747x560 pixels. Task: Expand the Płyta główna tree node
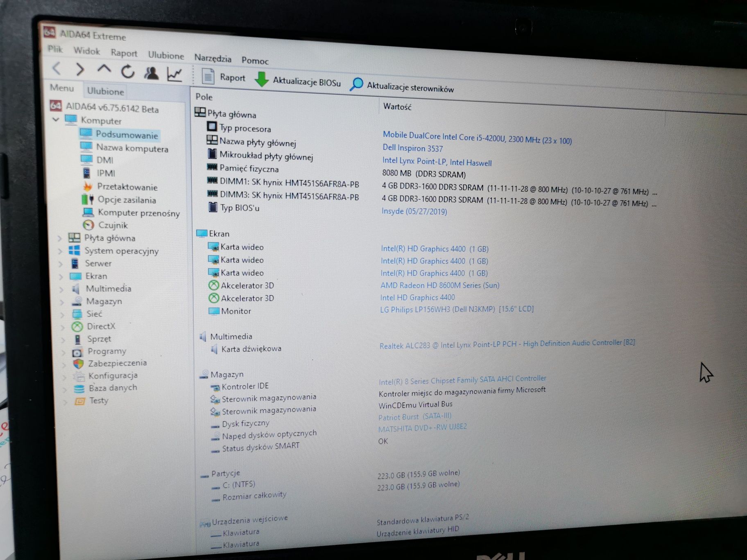[60, 238]
